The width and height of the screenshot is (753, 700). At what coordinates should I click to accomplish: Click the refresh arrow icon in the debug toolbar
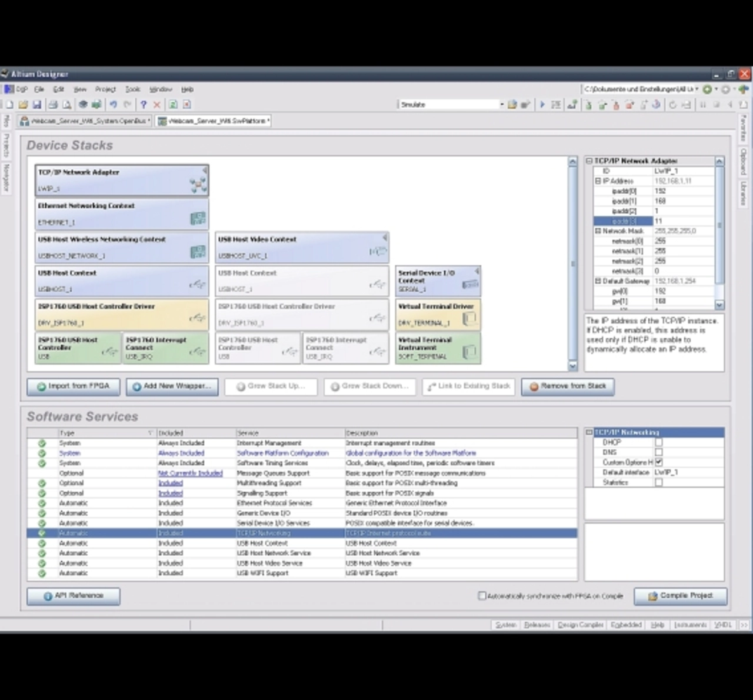(672, 105)
